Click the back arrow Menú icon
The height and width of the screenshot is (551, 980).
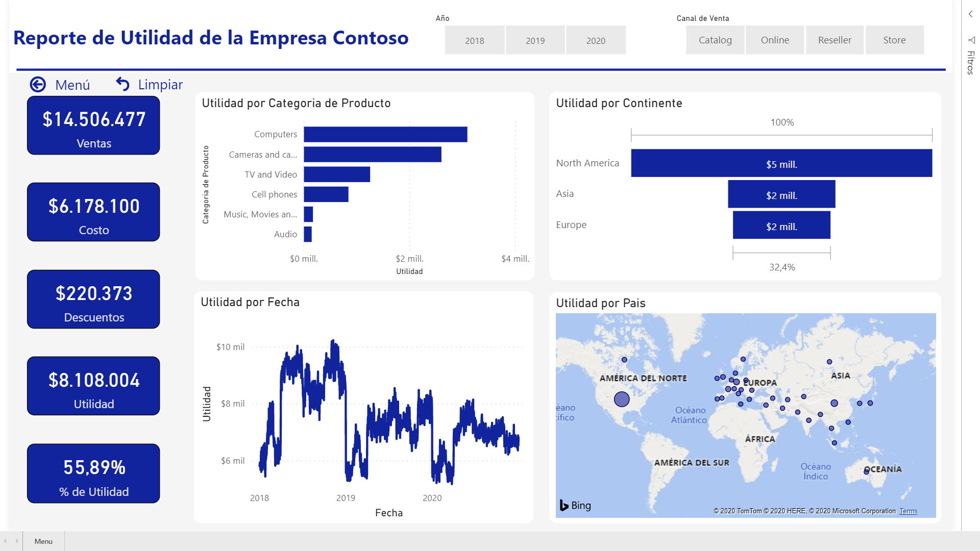click(x=38, y=84)
